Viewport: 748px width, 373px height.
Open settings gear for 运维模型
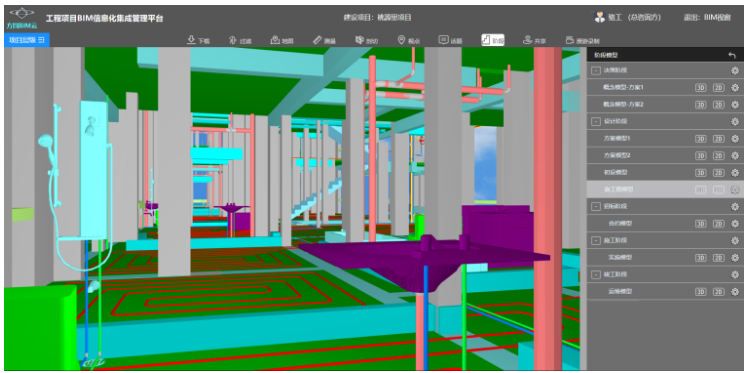(735, 291)
